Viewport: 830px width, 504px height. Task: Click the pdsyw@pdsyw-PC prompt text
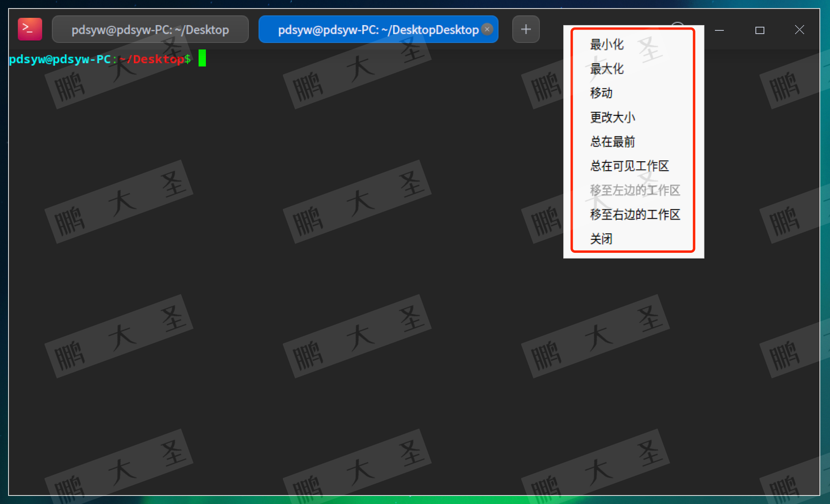coord(60,59)
